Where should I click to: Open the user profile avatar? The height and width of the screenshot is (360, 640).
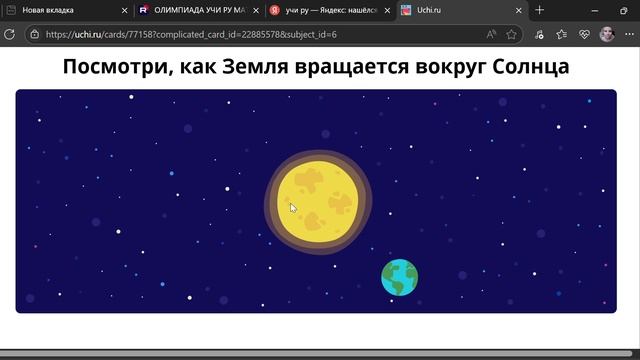607,34
